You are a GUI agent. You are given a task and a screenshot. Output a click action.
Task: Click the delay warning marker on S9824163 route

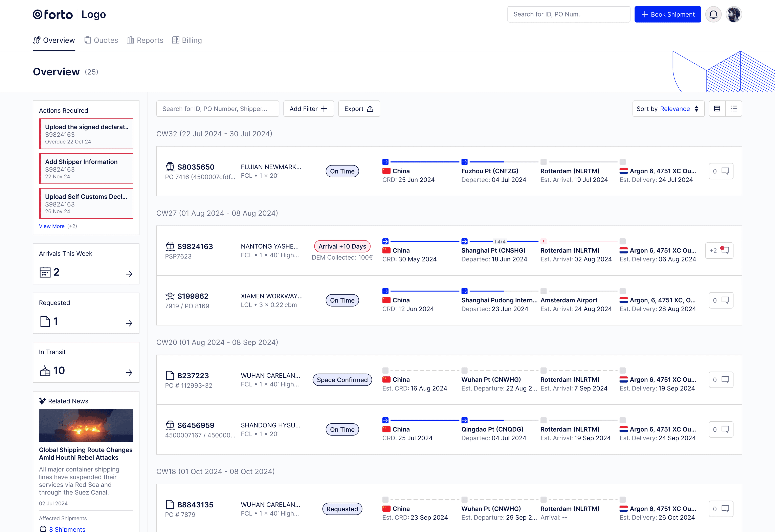coord(543,241)
